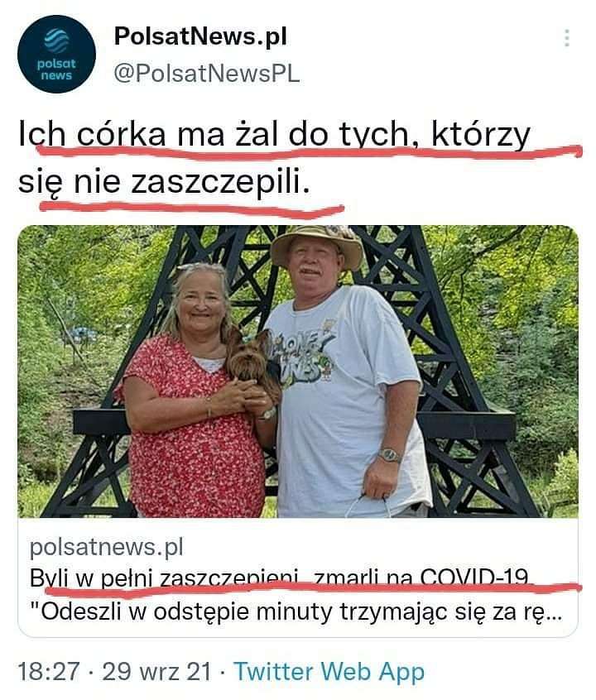This screenshot has height=700, width=596.
Task: Open the headline 'Byli w pełni zaszczepieni'
Action: pos(279,578)
